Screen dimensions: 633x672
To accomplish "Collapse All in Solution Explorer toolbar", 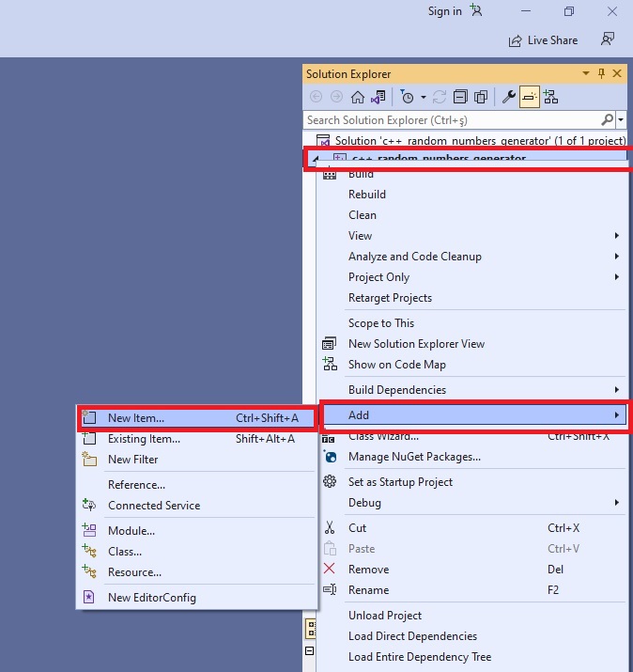I will (460, 98).
